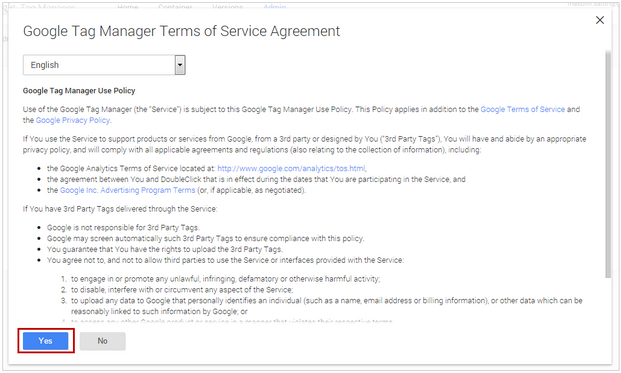
Task: Click the 'Google Tag Manager Use Policy' heading
Action: click(x=79, y=91)
